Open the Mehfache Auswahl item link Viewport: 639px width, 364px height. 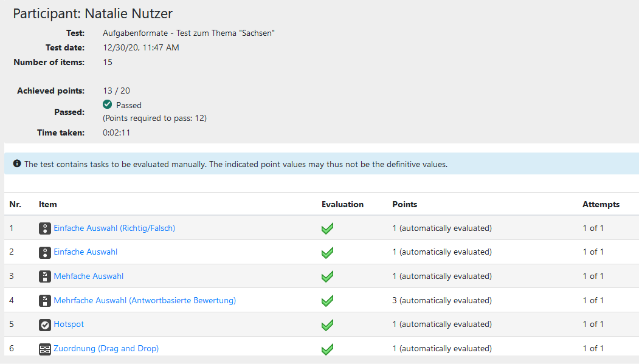pyautogui.click(x=88, y=276)
